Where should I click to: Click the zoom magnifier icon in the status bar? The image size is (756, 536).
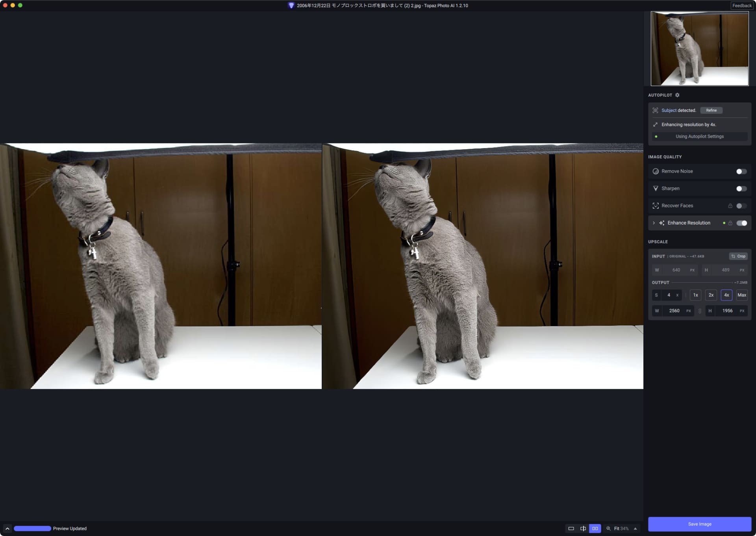point(608,529)
